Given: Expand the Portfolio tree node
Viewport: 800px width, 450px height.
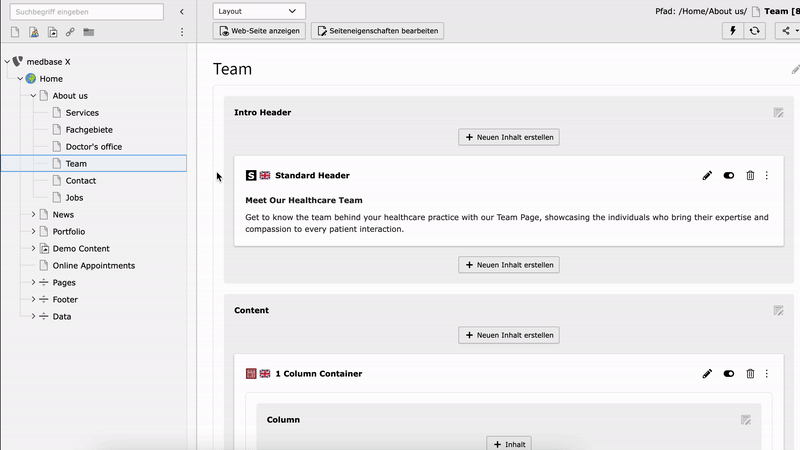Looking at the screenshot, I should click(33, 231).
